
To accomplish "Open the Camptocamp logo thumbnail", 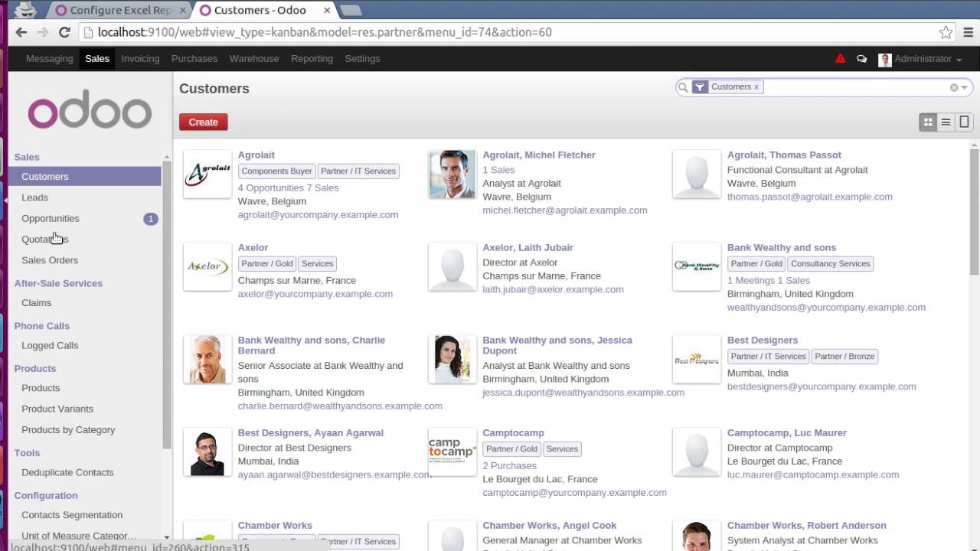I will [452, 452].
